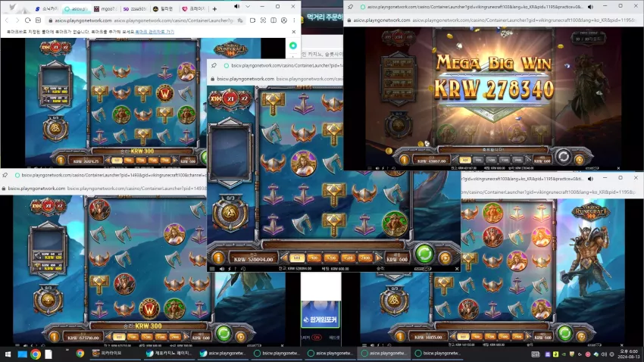Open the browser three-dot menu top-left window
Image resolution: width=644 pixels, height=362 pixels.
(x=294, y=20)
